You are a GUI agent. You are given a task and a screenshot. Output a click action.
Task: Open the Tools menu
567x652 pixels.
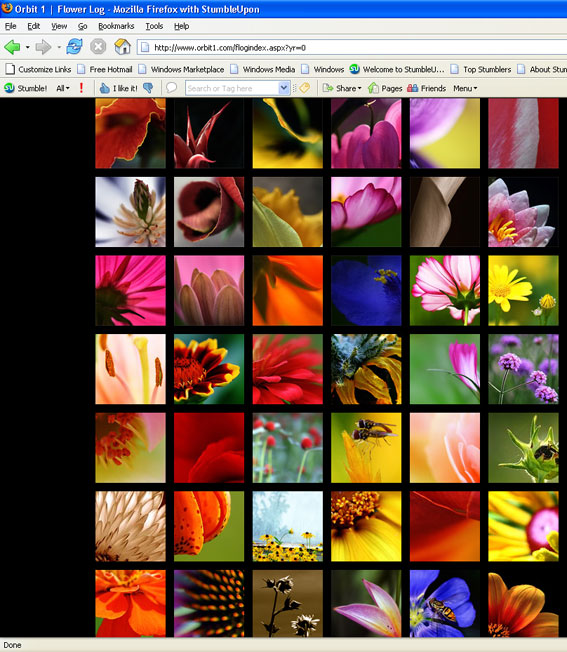click(154, 26)
